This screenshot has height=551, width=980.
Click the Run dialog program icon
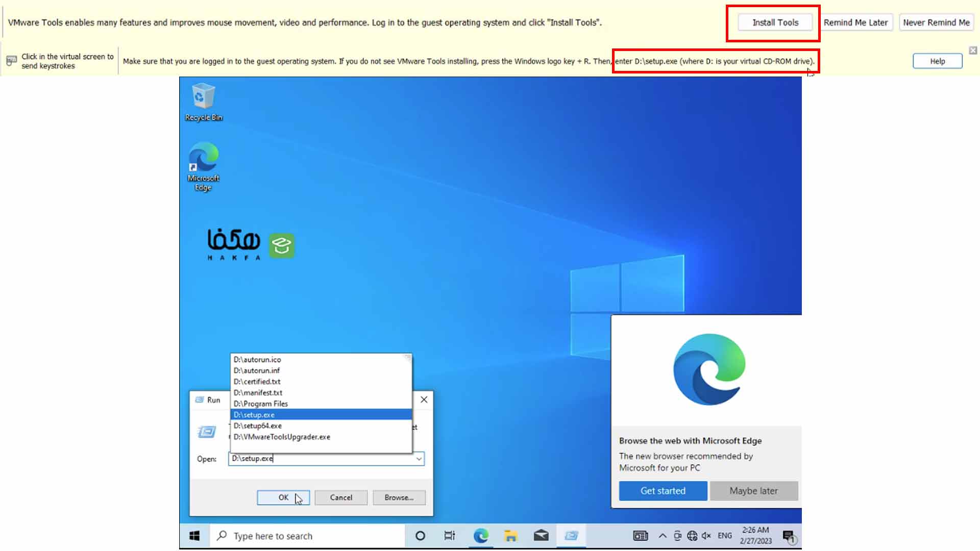coord(207,432)
